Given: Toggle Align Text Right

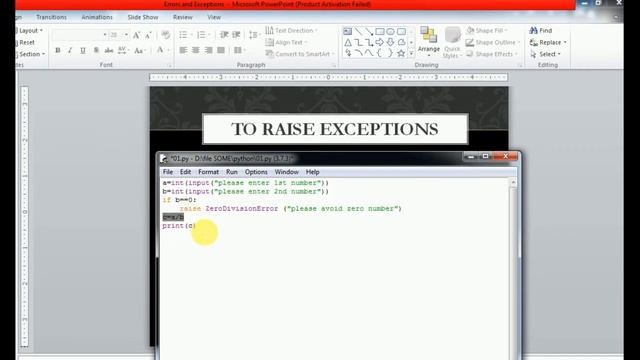Looking at the screenshot, I should click(x=209, y=50).
